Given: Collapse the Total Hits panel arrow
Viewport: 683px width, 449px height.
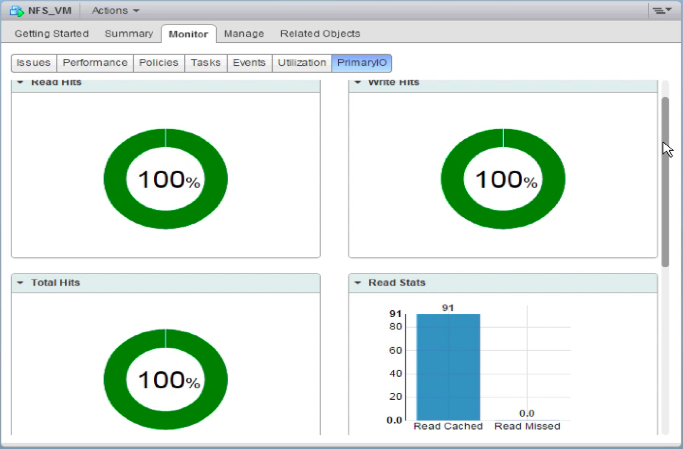Looking at the screenshot, I should (20, 283).
